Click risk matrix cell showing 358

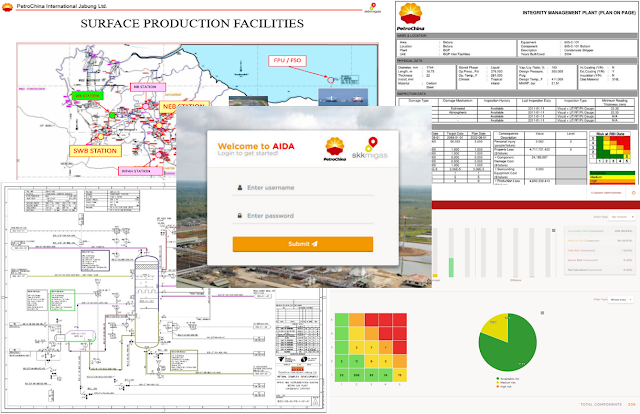(x=356, y=375)
